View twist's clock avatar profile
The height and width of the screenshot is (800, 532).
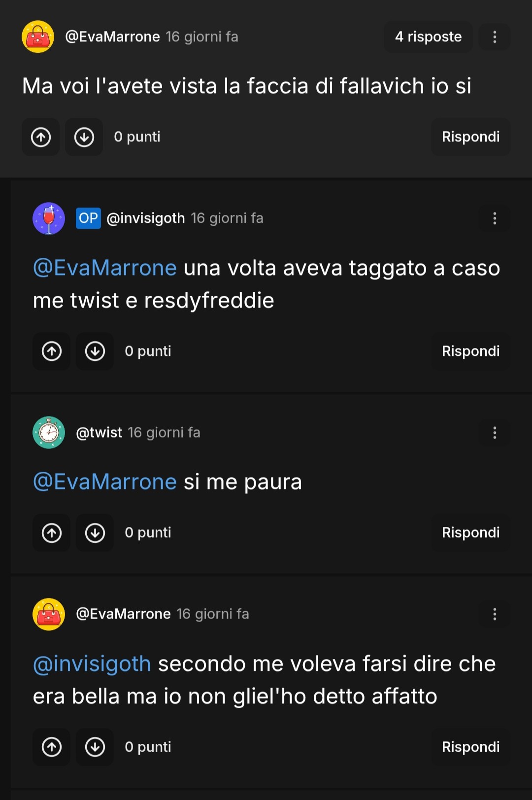(49, 433)
